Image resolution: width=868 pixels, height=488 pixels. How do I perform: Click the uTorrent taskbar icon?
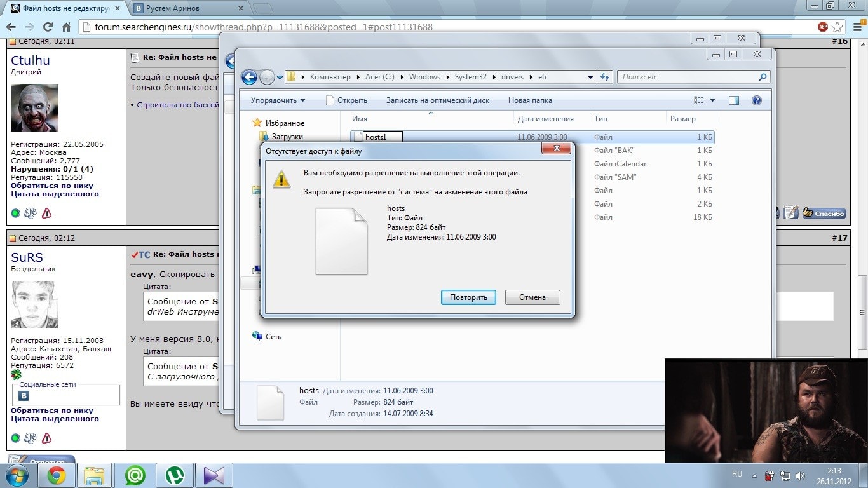point(174,475)
